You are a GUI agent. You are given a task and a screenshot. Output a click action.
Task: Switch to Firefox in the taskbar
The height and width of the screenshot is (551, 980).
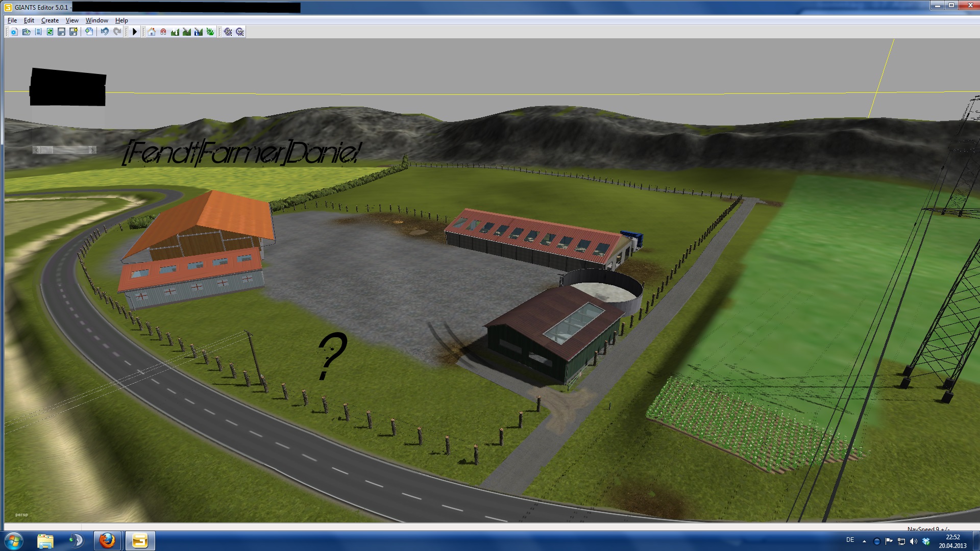[x=107, y=541]
